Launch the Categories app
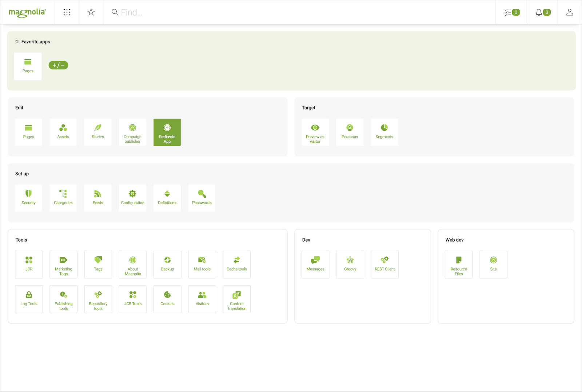 pyautogui.click(x=63, y=198)
